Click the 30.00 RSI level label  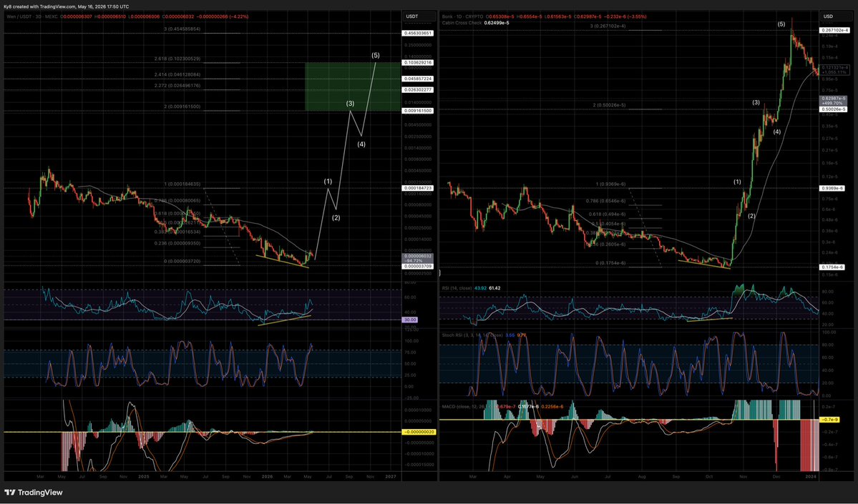pyautogui.click(x=411, y=320)
